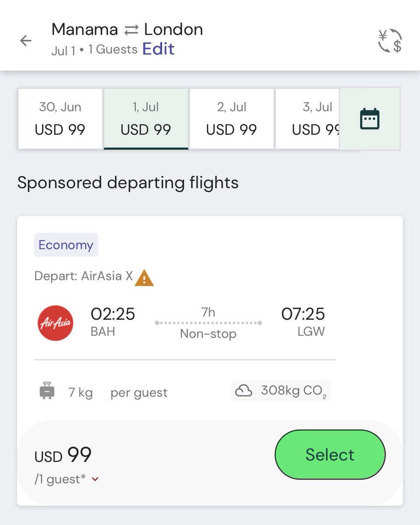Tap the cloud CO2 emissions icon
The height and width of the screenshot is (525, 420).
244,390
